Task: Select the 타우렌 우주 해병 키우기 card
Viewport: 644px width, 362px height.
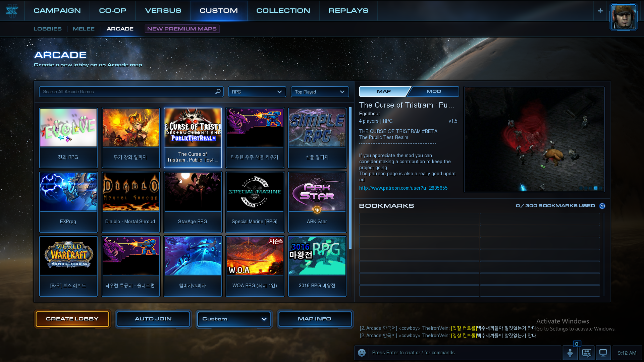Action: 255,138
